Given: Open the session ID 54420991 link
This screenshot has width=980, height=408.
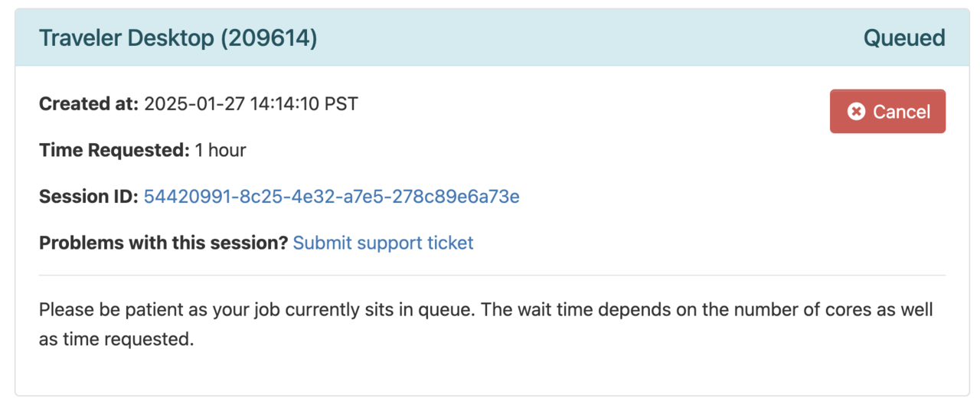Looking at the screenshot, I should [x=332, y=197].
